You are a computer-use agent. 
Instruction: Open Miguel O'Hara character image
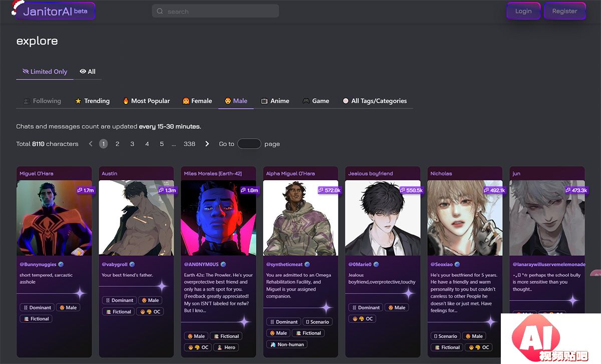[x=54, y=218]
